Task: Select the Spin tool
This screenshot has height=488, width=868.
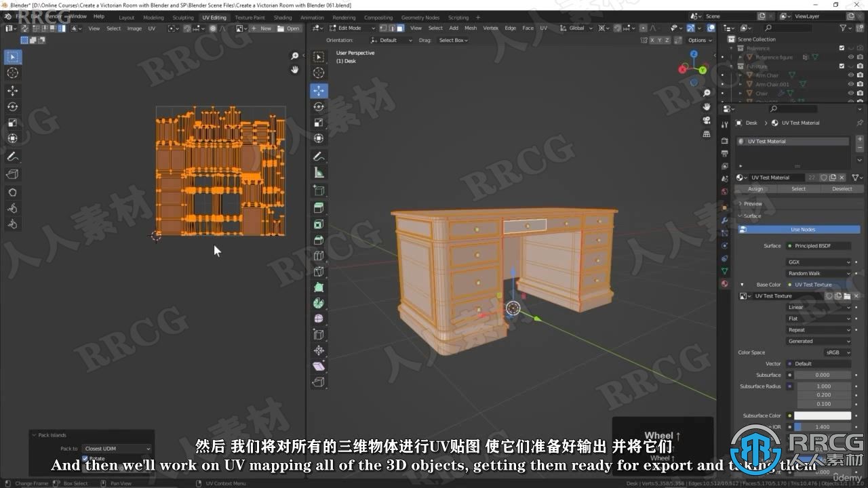Action: coord(319,303)
